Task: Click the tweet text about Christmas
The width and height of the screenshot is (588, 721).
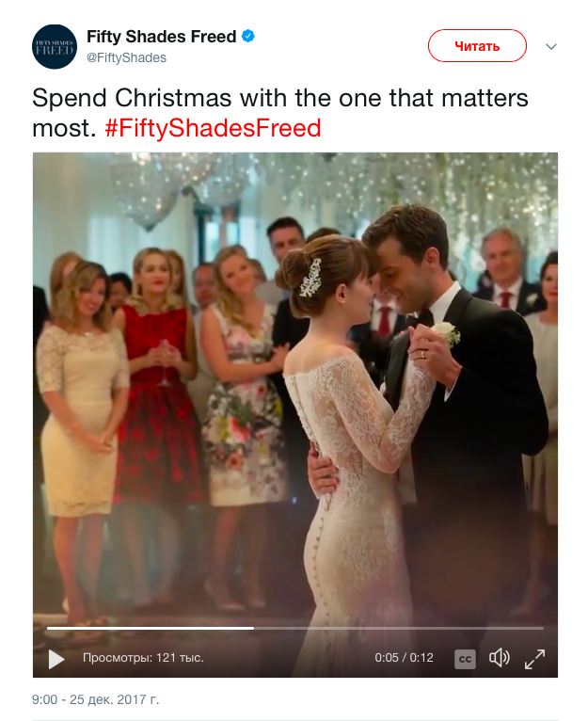Action: click(x=280, y=98)
